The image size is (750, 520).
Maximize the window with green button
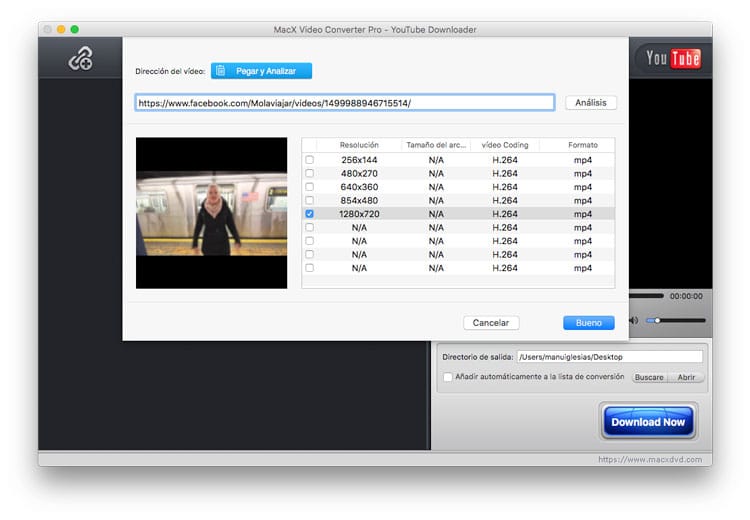click(x=75, y=29)
